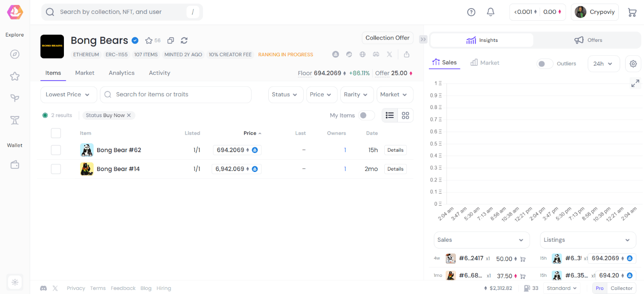Share the Bong Bears collection
The width and height of the screenshot is (644, 294).
tap(406, 54)
